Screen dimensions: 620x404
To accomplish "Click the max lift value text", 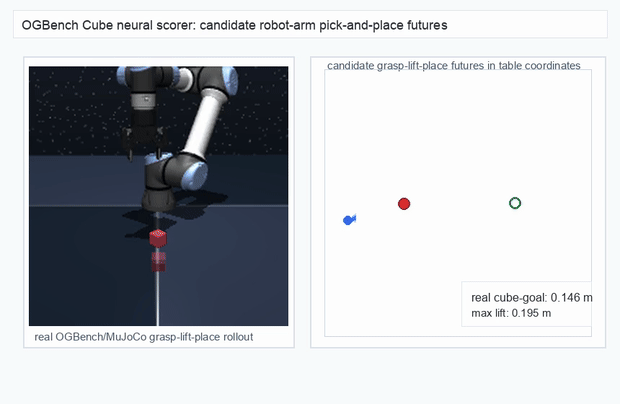I will coord(511,313).
